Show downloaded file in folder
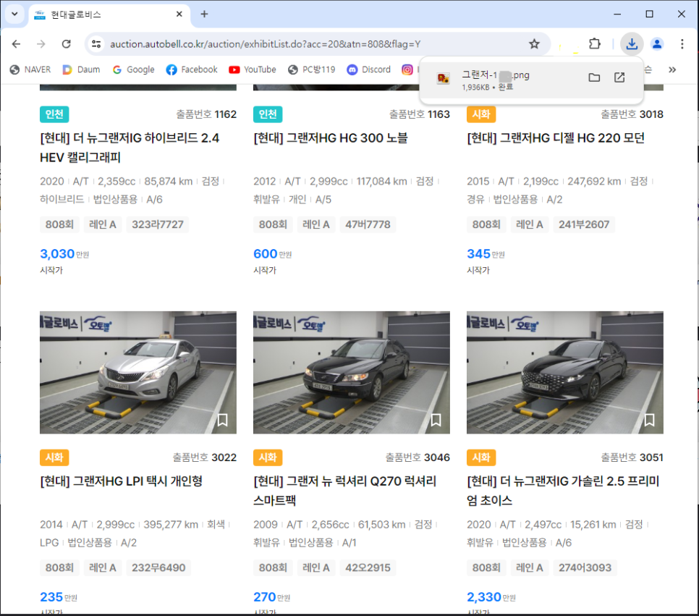 pyautogui.click(x=594, y=77)
